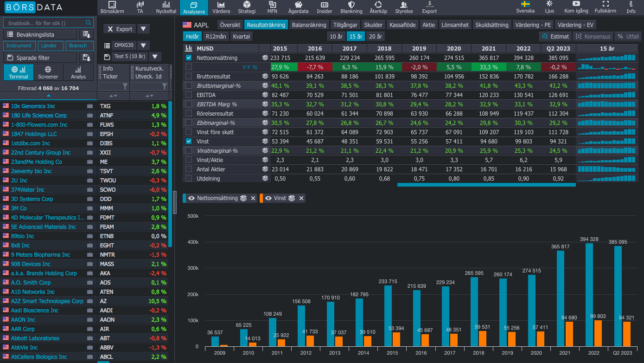Screen dimensions: 644x363
Task: Expand the Test 5 (10 år) dropdown
Action: coord(155,57)
